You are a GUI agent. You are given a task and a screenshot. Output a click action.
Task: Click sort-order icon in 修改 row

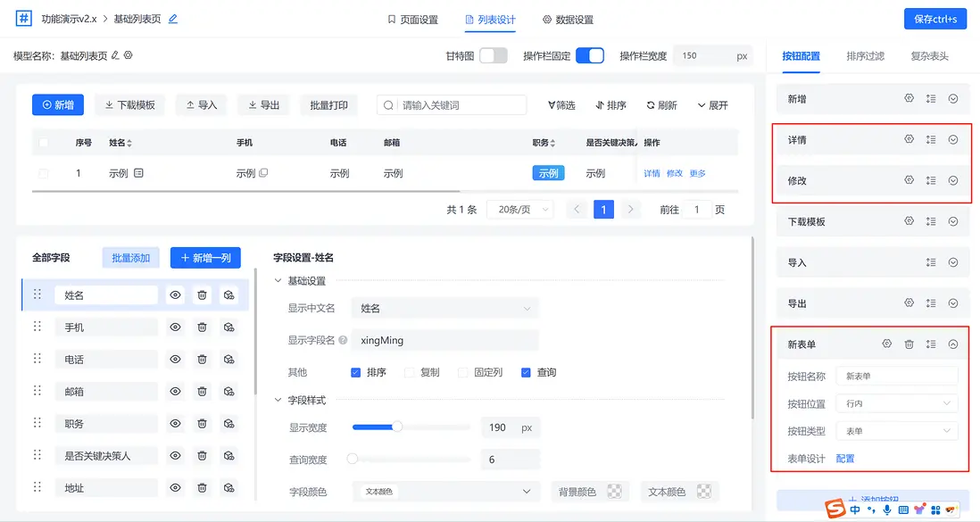point(931,180)
